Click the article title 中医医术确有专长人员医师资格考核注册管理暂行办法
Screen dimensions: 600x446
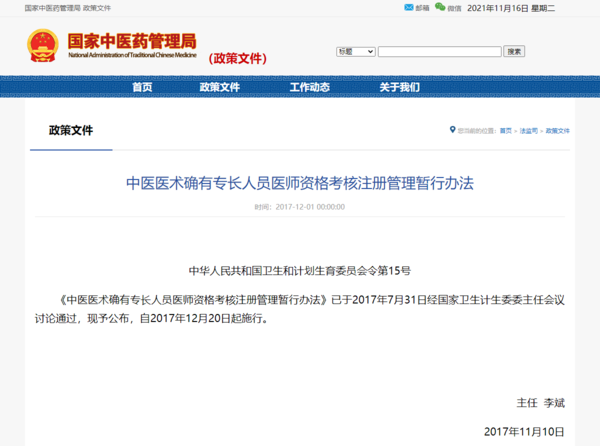click(x=299, y=183)
